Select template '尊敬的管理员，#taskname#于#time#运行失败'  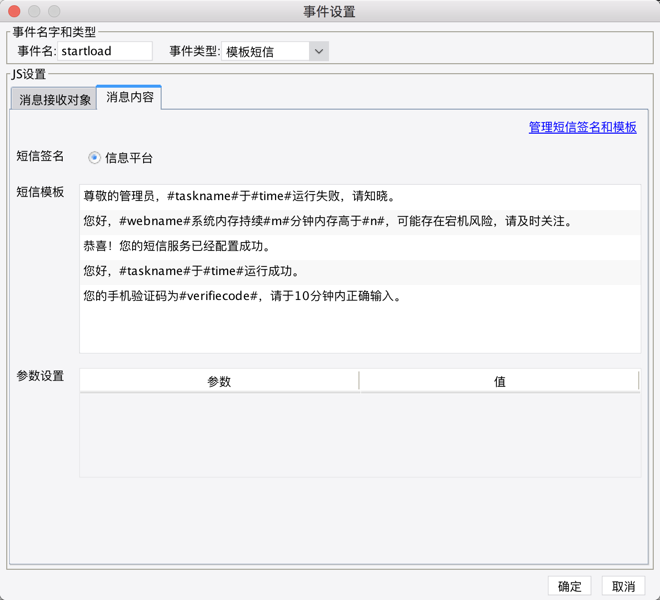coord(360,196)
